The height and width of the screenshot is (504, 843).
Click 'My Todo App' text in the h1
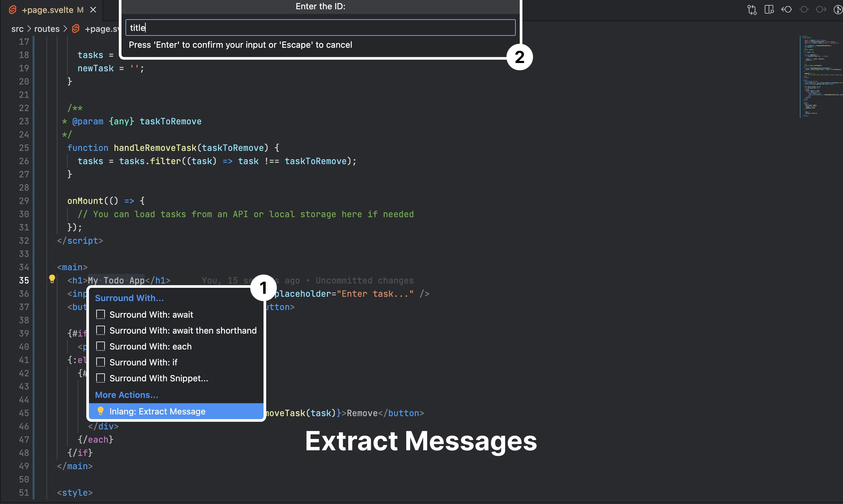click(116, 280)
